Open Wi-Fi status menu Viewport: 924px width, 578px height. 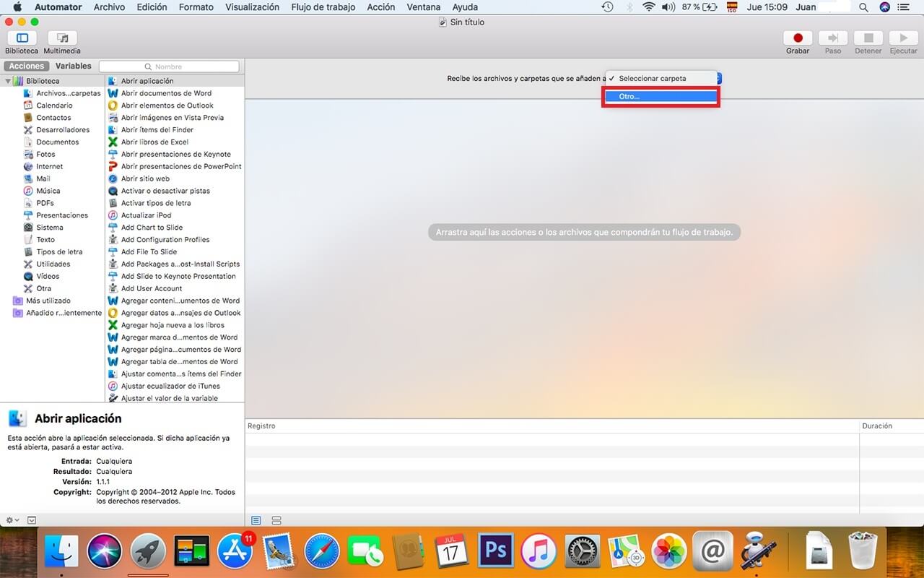pyautogui.click(x=648, y=7)
